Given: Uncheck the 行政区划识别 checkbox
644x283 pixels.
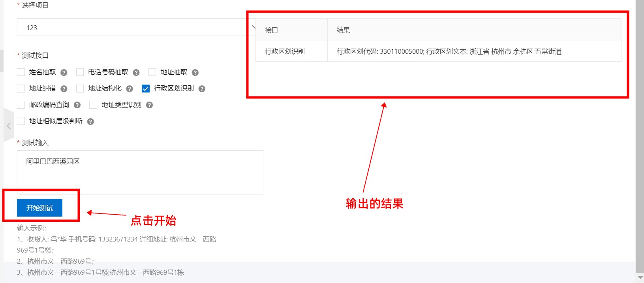Looking at the screenshot, I should pos(146,89).
